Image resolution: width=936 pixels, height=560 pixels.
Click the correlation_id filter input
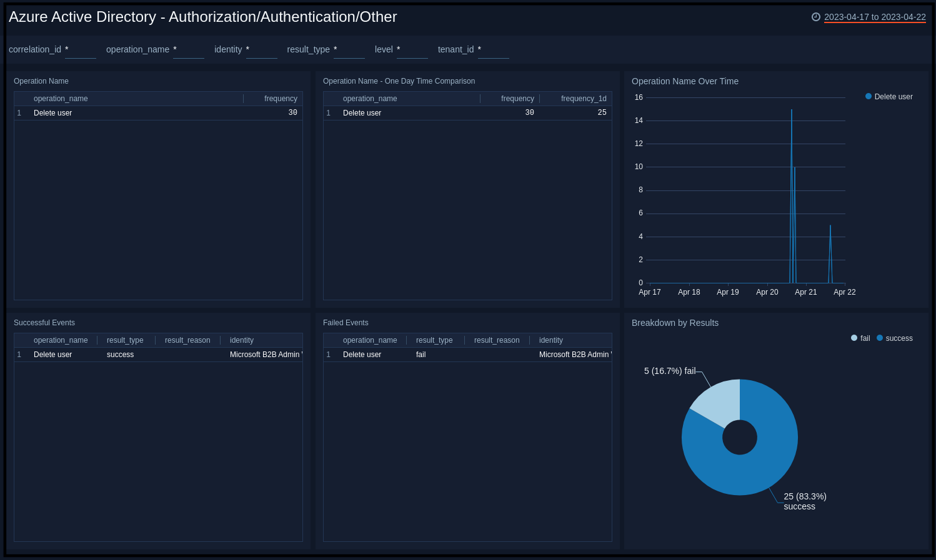coord(81,49)
